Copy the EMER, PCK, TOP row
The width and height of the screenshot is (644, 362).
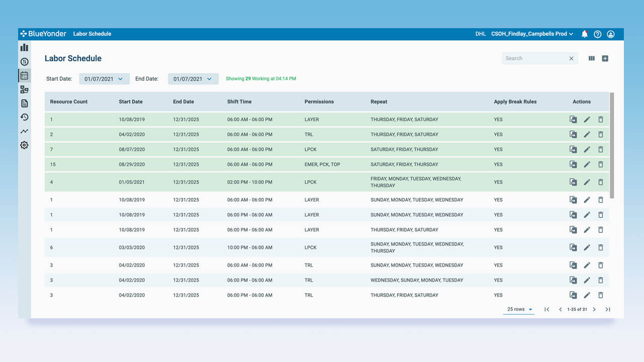(x=573, y=164)
